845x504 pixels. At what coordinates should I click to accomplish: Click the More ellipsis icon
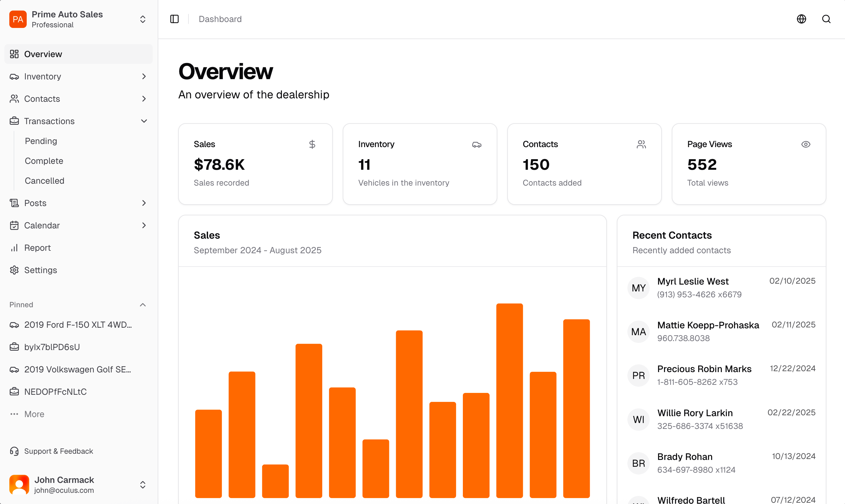click(14, 414)
